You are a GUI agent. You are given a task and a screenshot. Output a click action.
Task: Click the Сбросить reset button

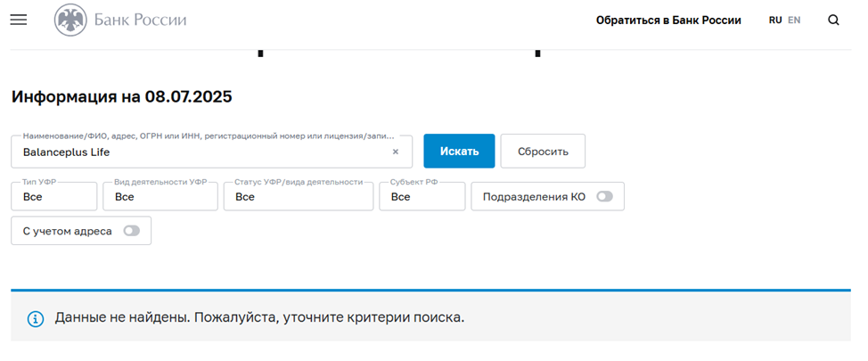click(x=543, y=152)
